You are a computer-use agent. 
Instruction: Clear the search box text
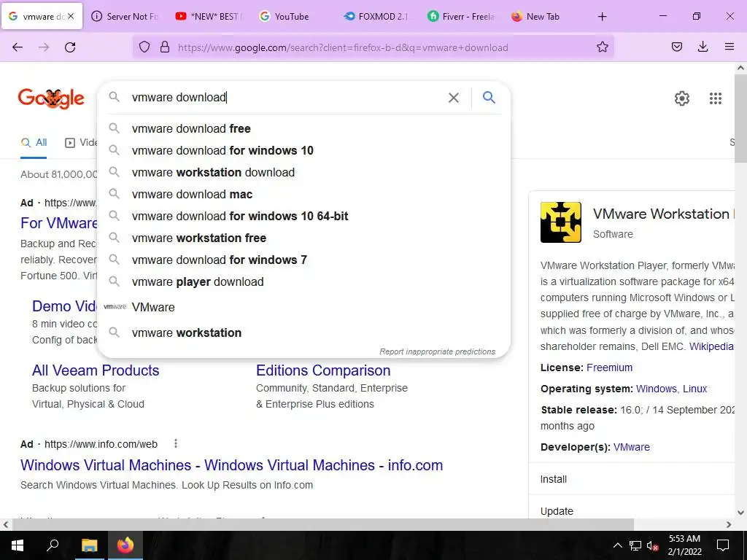454,98
